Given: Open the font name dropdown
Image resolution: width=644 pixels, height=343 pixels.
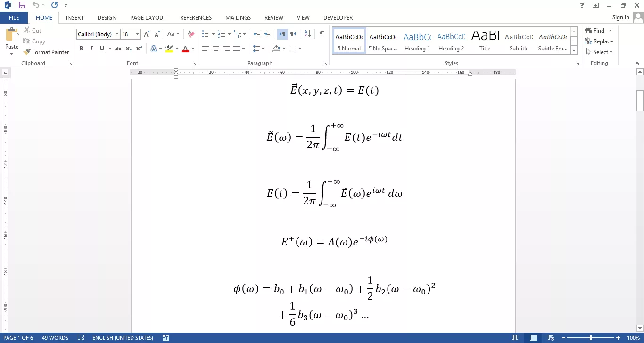Looking at the screenshot, I should point(117,34).
